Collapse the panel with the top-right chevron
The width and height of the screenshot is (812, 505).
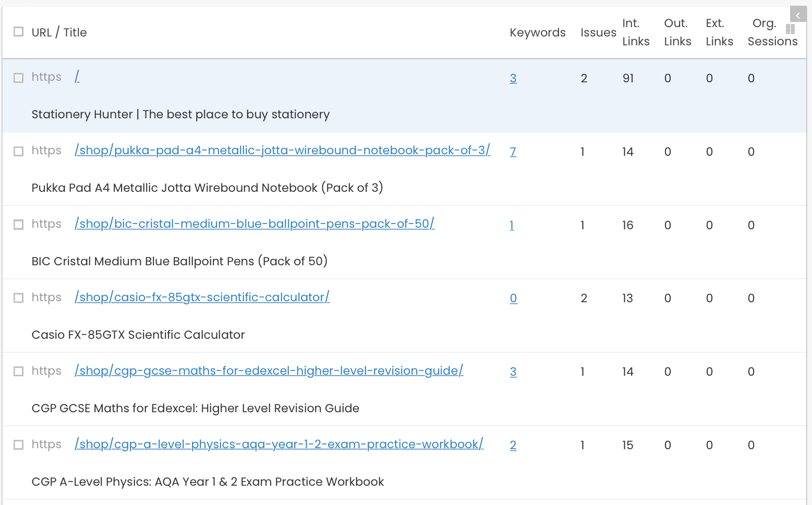(798, 15)
